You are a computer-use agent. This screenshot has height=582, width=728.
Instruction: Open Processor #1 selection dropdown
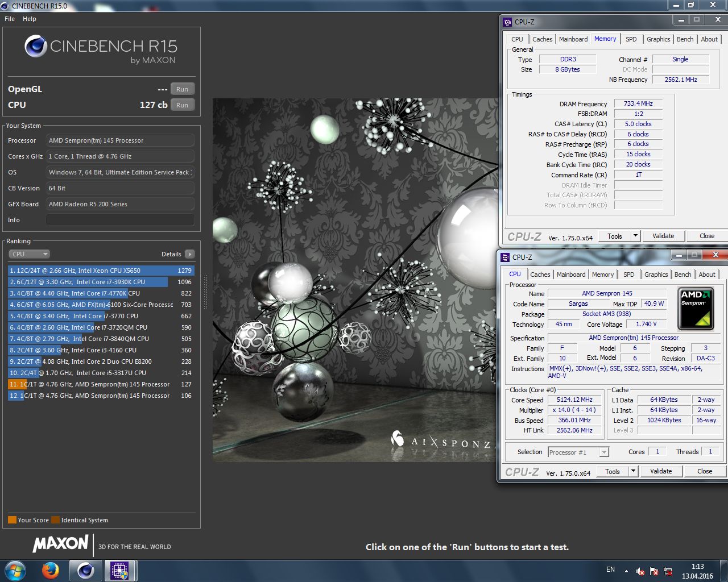coord(578,452)
